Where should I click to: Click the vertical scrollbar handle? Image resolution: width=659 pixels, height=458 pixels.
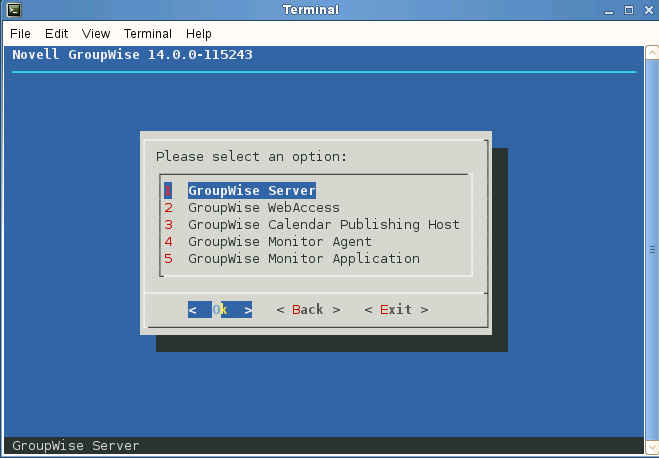(x=652, y=250)
